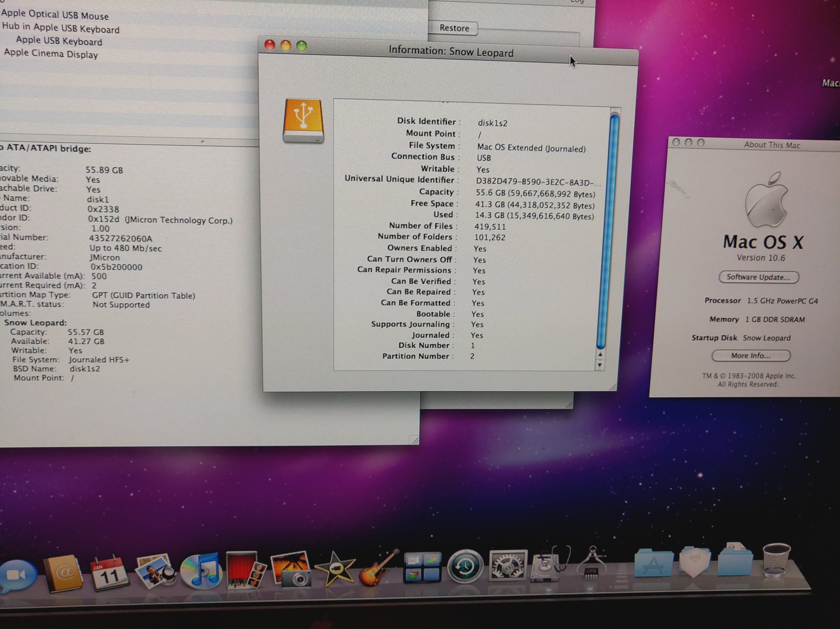
Task: Open iCal calendar in the dock
Action: click(109, 573)
